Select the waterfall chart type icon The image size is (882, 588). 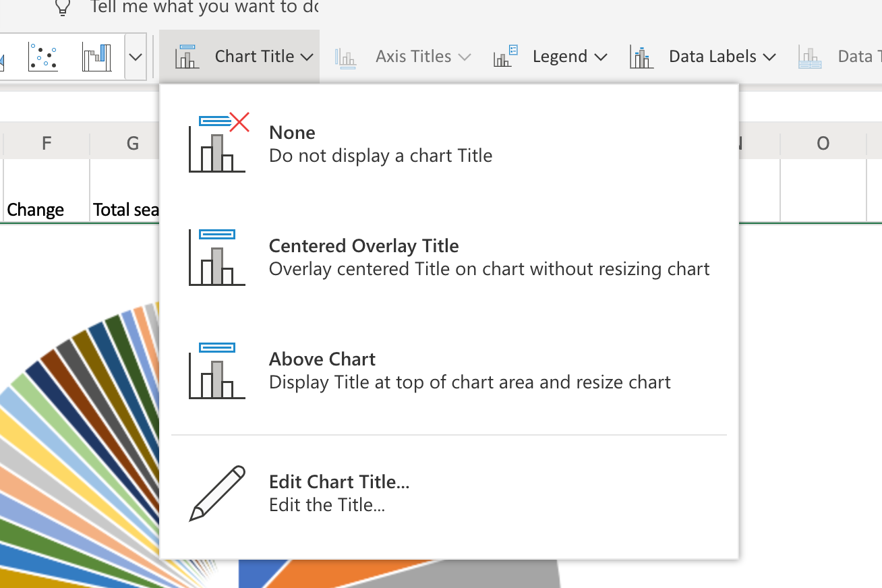point(96,57)
